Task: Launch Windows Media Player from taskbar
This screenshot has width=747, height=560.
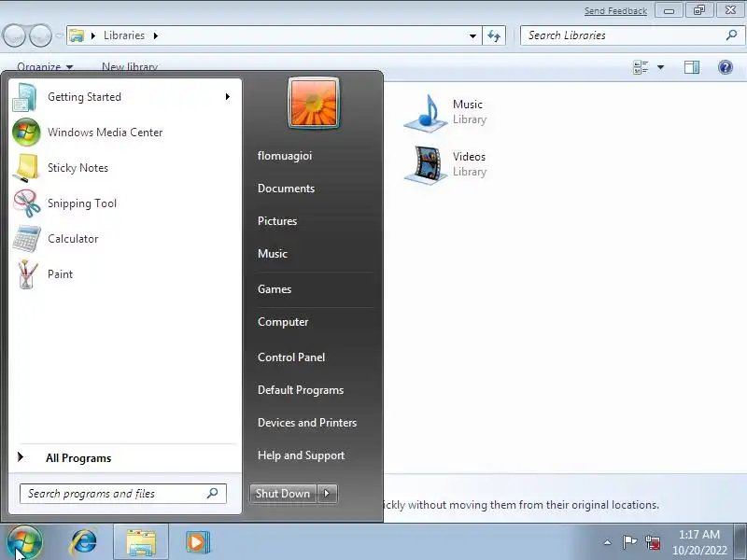Action: click(197, 542)
